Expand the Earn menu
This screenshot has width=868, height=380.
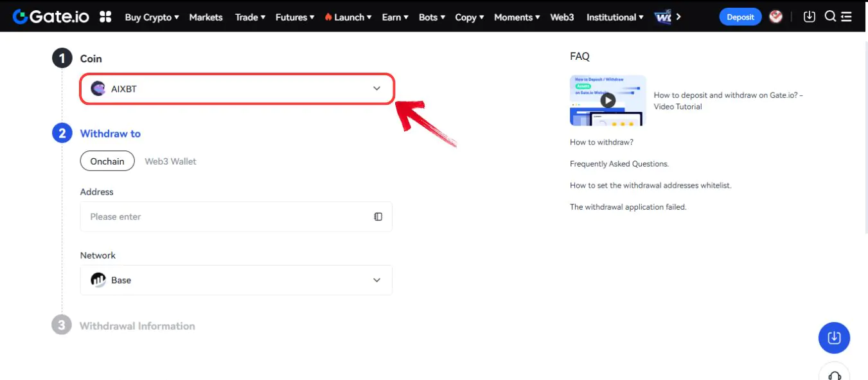coord(395,17)
